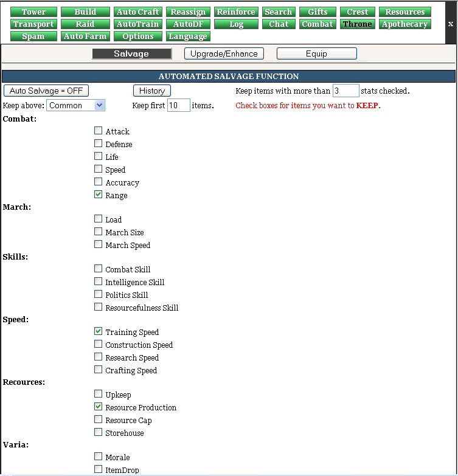Screen dimensions: 458x476
Task: Open the Chat tab
Action: click(x=279, y=24)
